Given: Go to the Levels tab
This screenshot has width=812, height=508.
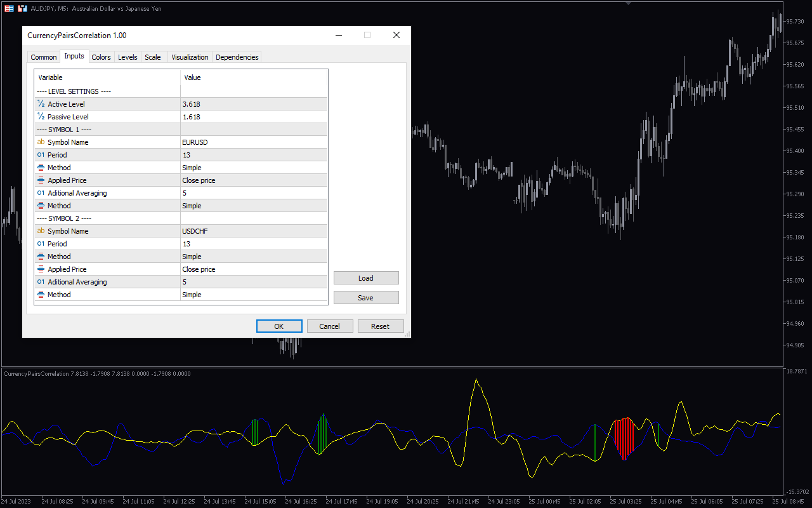Looking at the screenshot, I should (128, 57).
